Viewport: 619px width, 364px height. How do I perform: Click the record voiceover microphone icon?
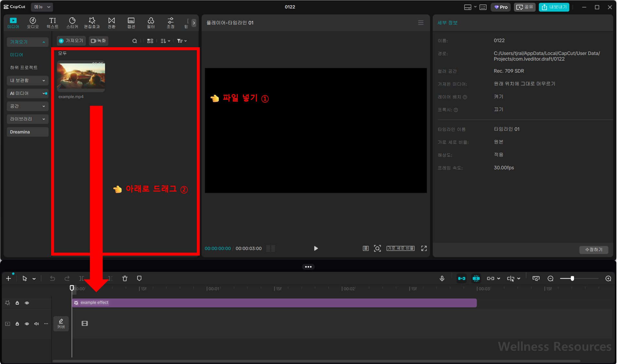pos(442,278)
